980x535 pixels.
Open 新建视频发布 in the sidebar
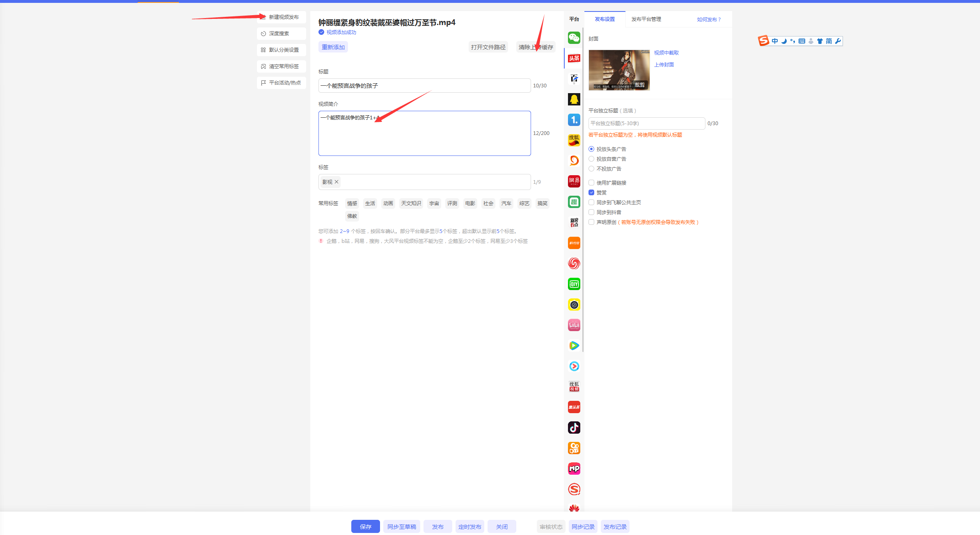click(283, 17)
